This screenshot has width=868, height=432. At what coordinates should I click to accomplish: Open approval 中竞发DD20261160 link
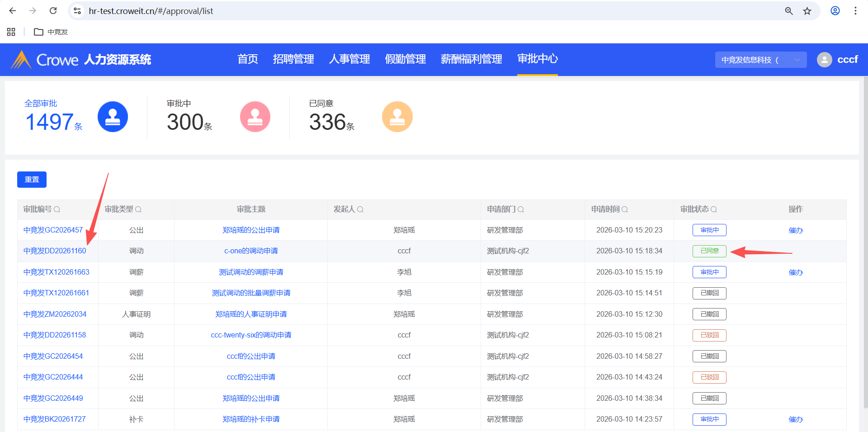point(55,251)
